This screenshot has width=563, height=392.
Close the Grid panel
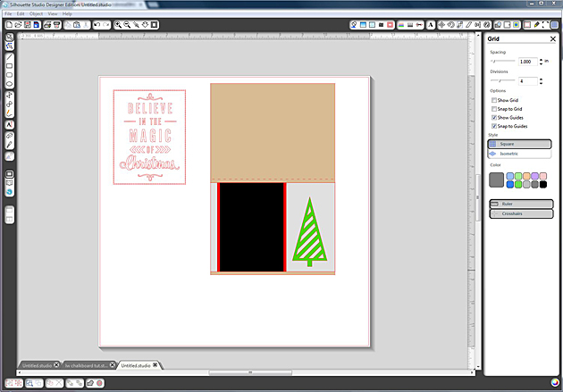553,38
